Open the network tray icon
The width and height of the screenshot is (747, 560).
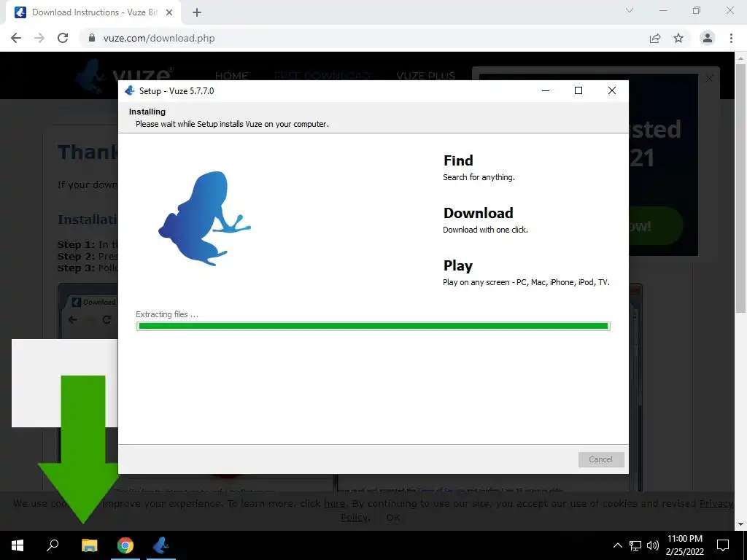tap(635, 545)
